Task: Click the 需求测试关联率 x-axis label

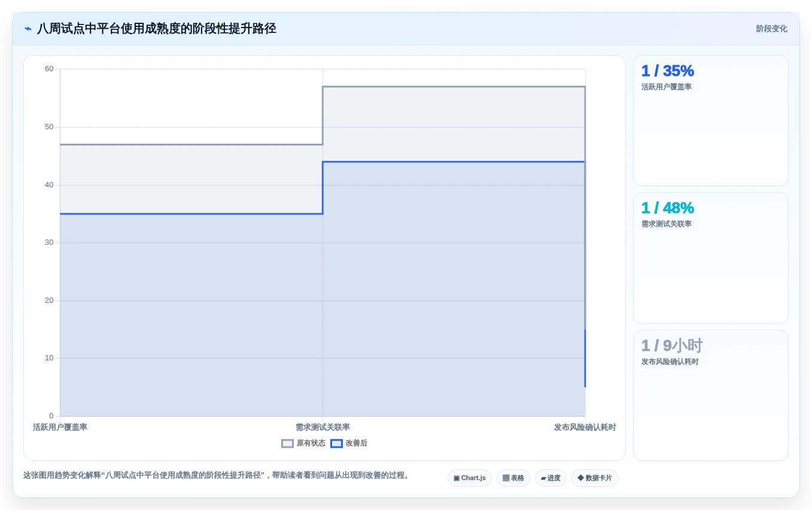Action: 323,427
